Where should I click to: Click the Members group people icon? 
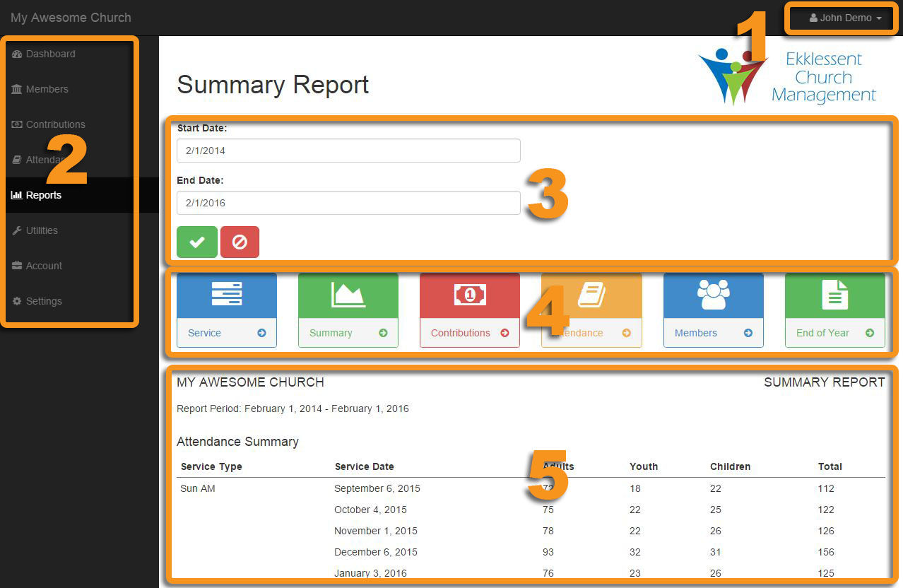coord(713,294)
